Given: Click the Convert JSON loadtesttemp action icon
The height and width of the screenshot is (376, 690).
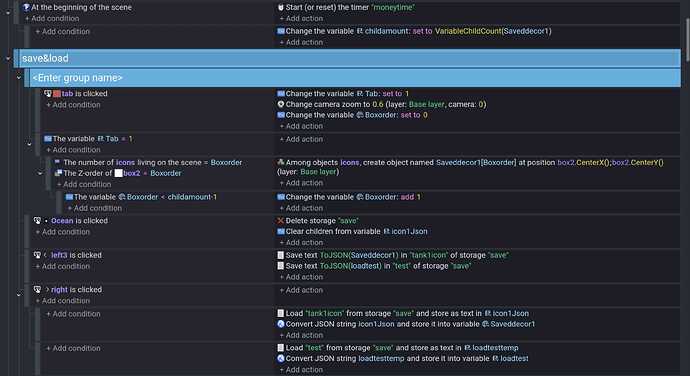Looking at the screenshot, I should tap(281, 358).
